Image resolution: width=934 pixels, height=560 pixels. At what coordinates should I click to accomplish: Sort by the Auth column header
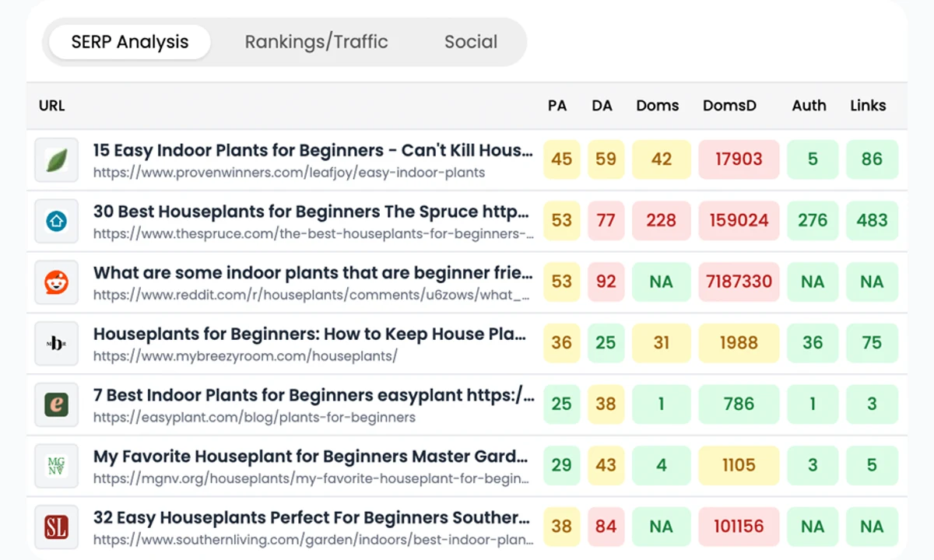pyautogui.click(x=809, y=106)
